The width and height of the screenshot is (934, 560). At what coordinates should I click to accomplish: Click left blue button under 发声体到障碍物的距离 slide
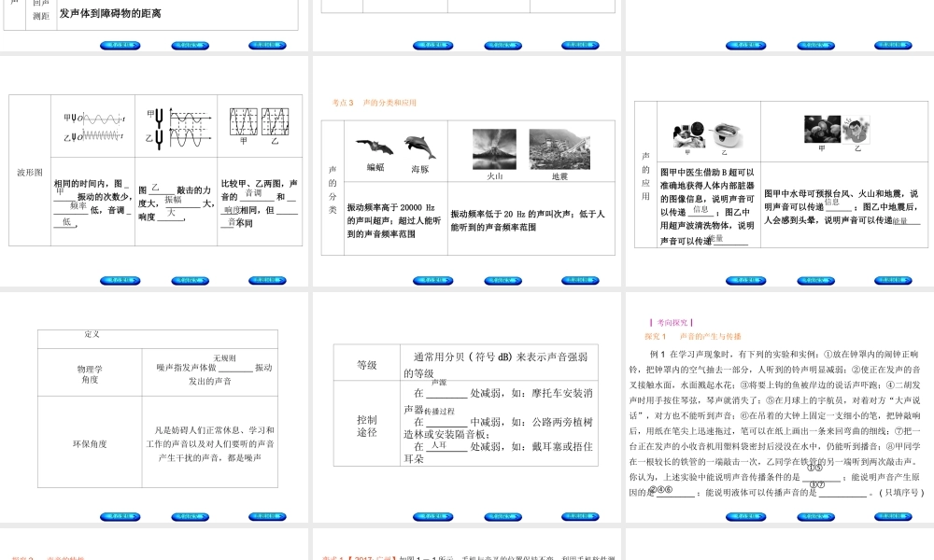[x=120, y=46]
